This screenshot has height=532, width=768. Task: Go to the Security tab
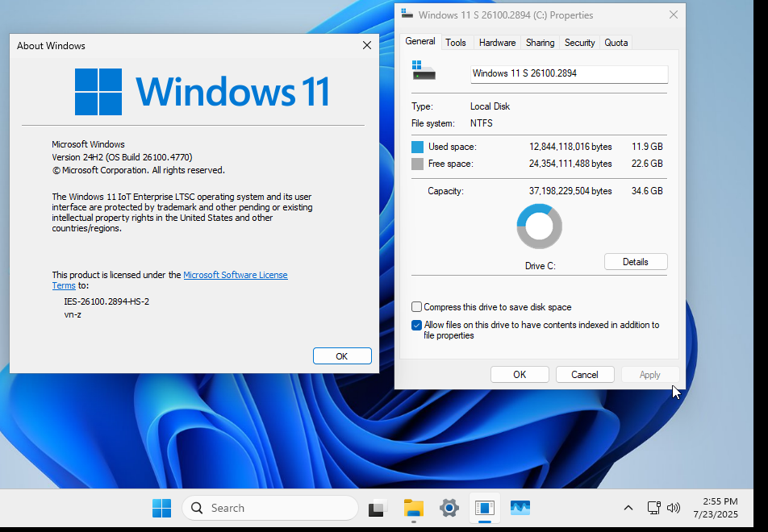point(579,43)
